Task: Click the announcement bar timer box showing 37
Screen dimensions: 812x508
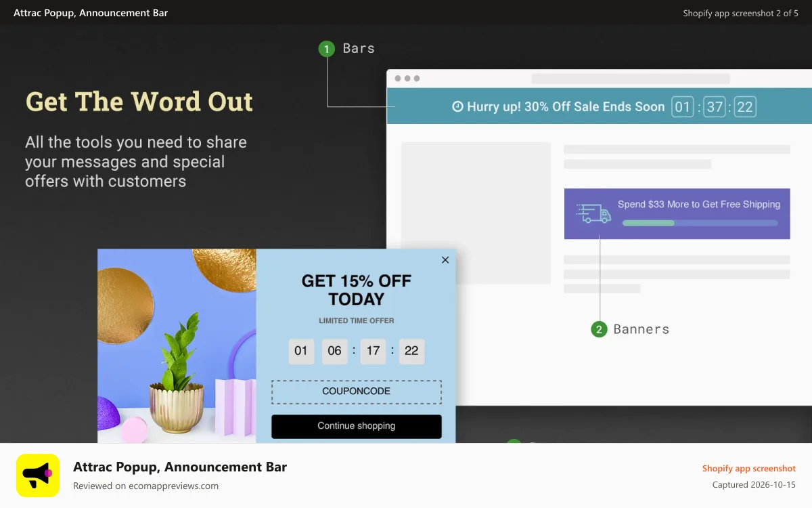Action: [714, 107]
